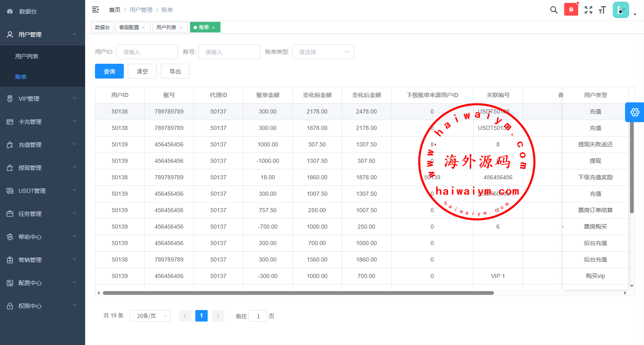
Task: Open the font size selector icon
Action: pos(602,10)
